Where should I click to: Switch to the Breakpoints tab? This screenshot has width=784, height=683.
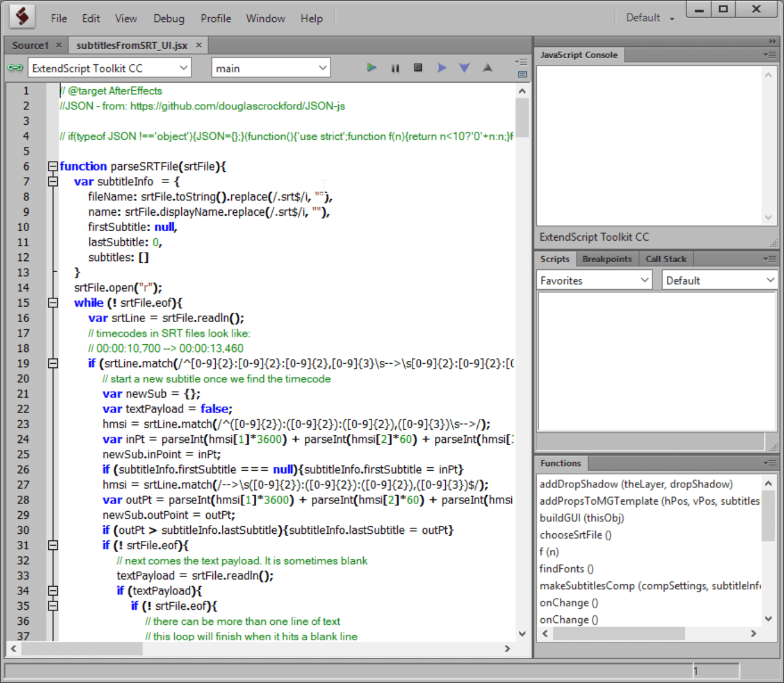(x=607, y=259)
